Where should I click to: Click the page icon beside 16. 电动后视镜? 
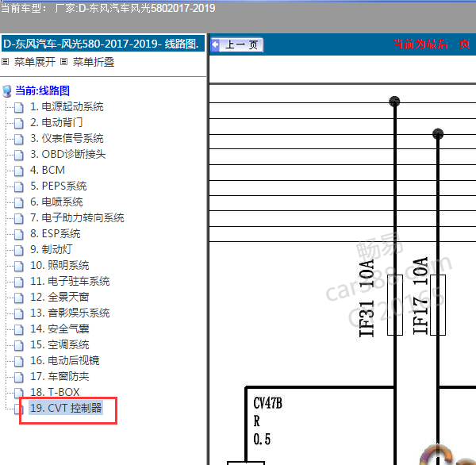[x=19, y=361]
